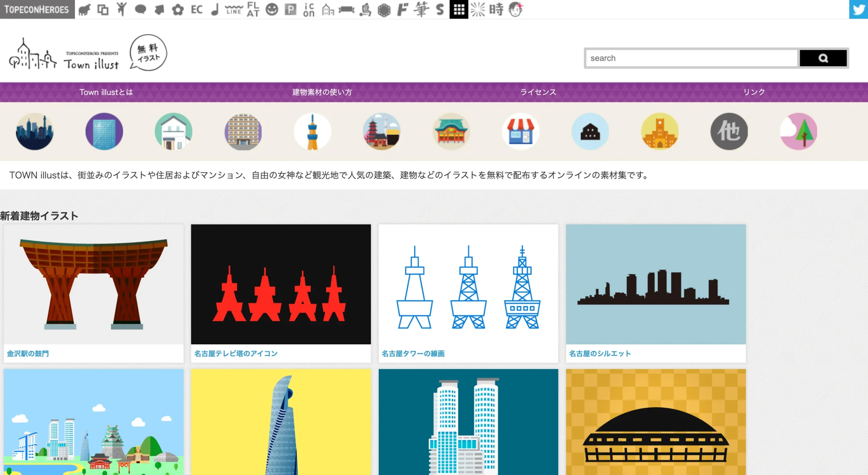Click the FLAT icon in top bar
868x475 pixels.
tap(253, 9)
